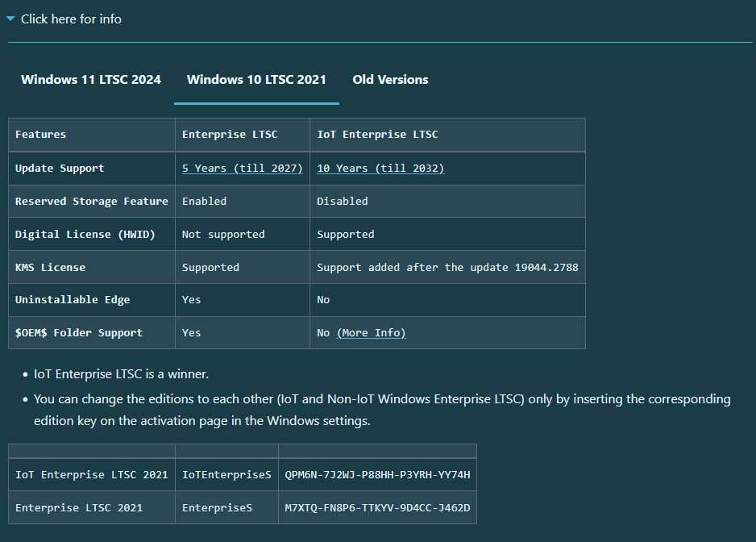Open the Old Versions tab
The height and width of the screenshot is (542, 756).
pos(390,80)
